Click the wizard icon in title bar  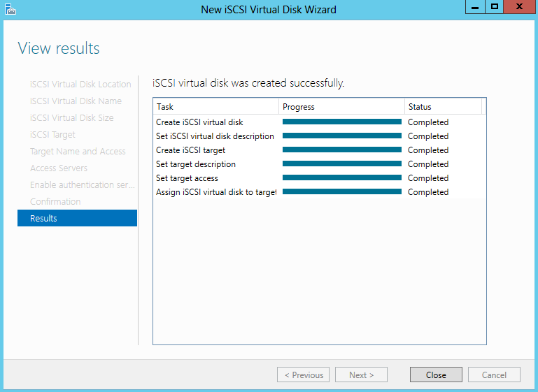point(10,9)
